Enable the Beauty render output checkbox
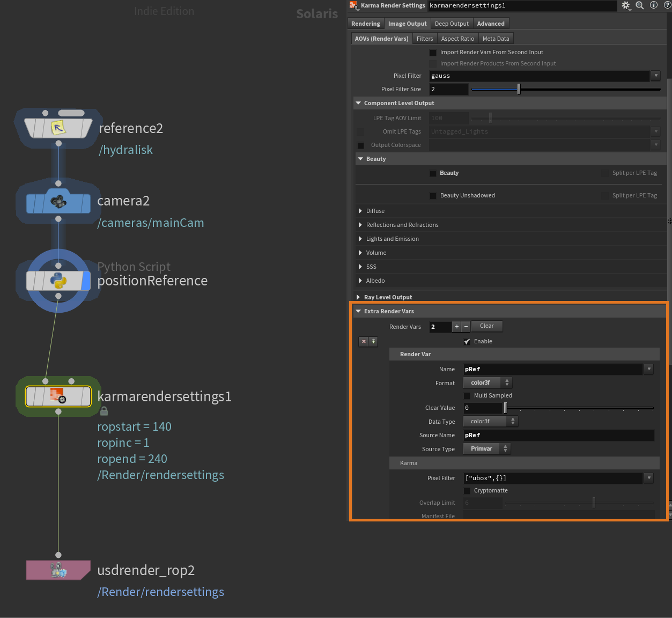The height and width of the screenshot is (618, 672). click(x=433, y=173)
